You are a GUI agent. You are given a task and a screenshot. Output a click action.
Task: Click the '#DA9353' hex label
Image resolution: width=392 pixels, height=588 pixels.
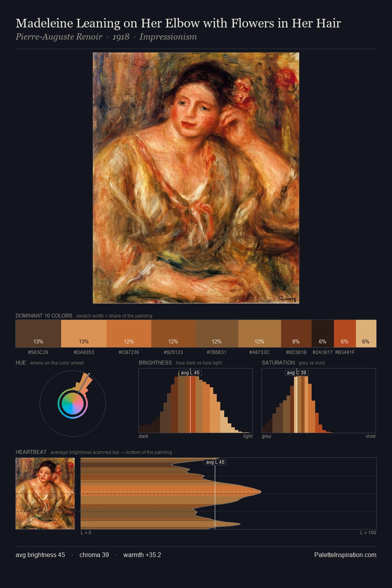coord(83,352)
